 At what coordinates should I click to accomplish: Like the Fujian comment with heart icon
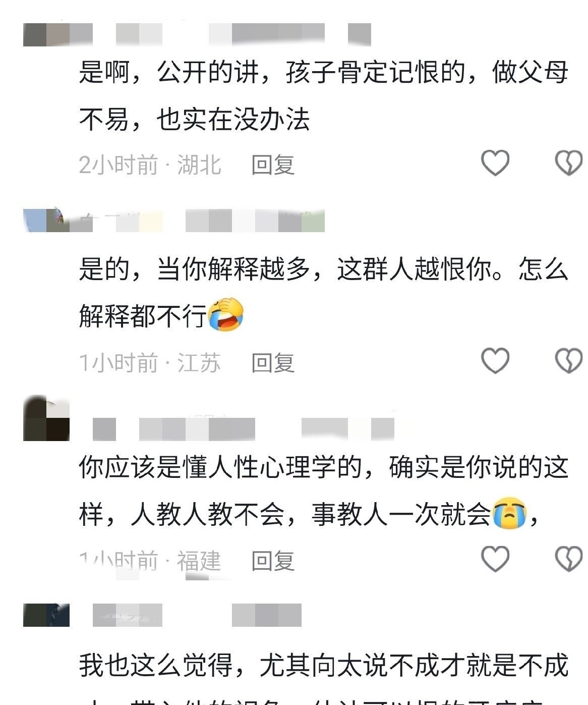pyautogui.click(x=495, y=558)
